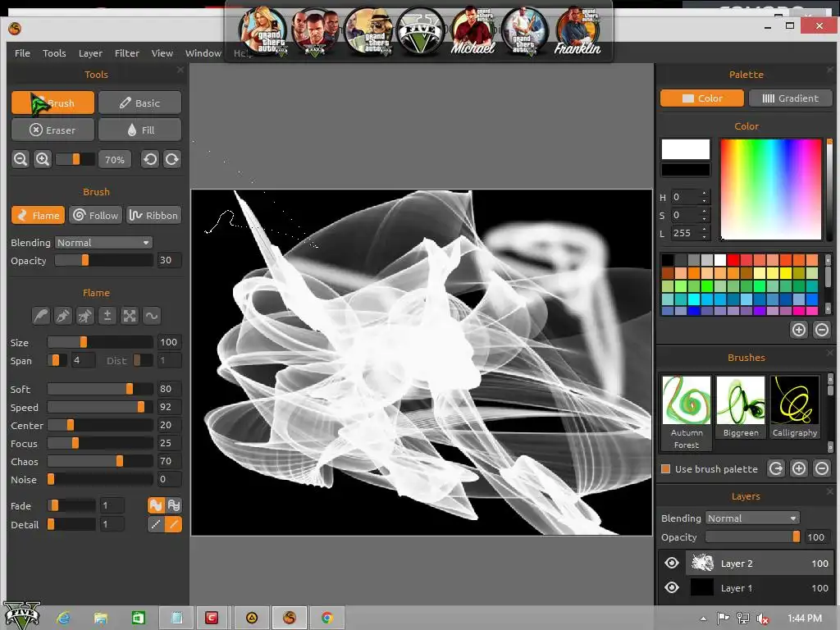The height and width of the screenshot is (630, 840).
Task: Adjust the brush Opacity slider
Action: click(104, 260)
